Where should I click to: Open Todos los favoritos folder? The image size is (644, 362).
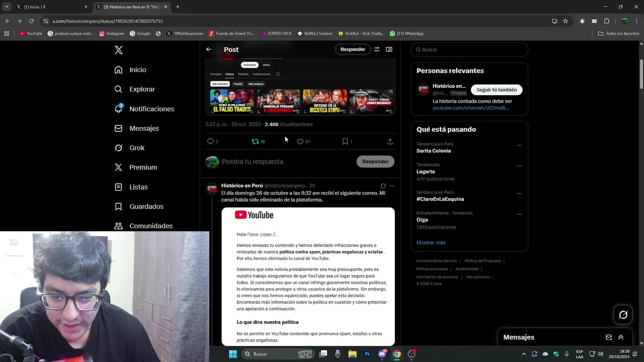point(618,34)
